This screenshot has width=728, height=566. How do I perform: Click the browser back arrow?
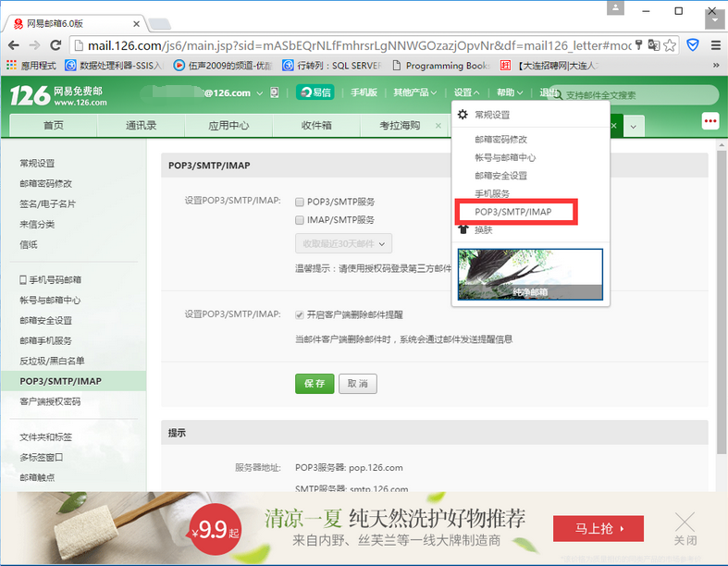[x=14, y=45]
